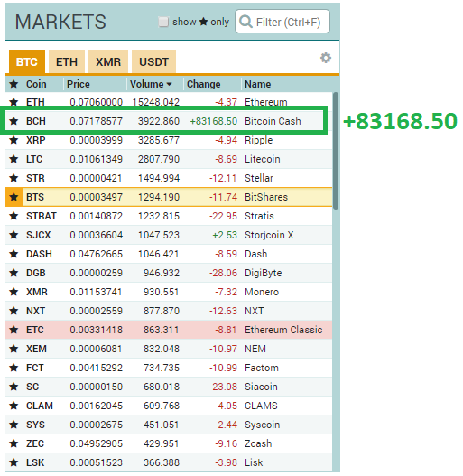Switch to the BTC markets tab

coord(27,61)
